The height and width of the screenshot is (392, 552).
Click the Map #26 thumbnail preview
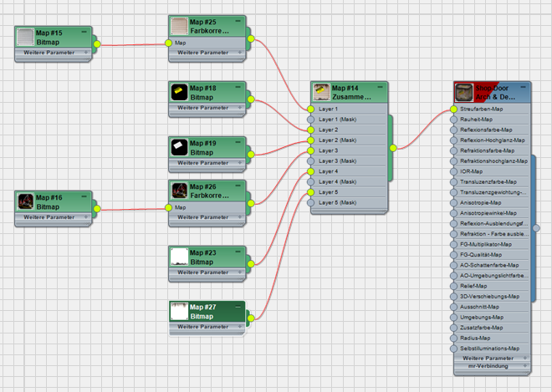tap(179, 191)
